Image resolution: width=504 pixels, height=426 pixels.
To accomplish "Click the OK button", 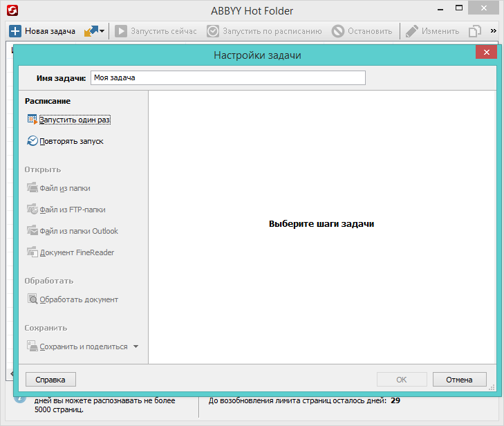I will pos(402,380).
